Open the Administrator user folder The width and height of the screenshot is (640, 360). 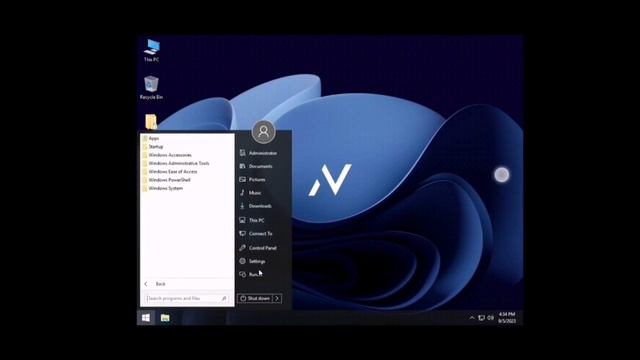click(263, 153)
